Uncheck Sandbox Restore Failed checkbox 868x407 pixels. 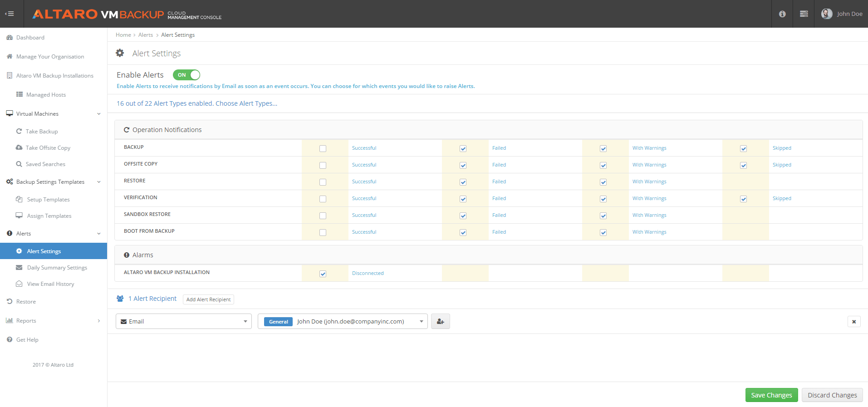point(463,216)
